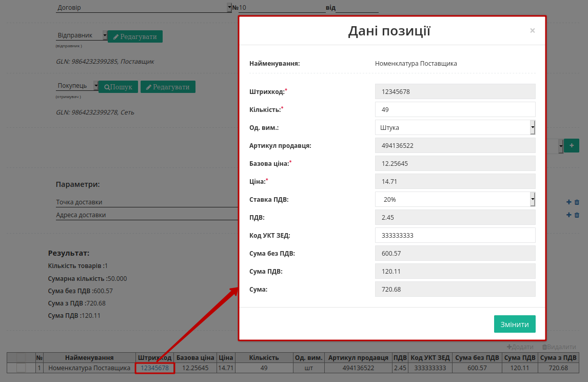Click the Код УКТ ЗЕД input field

[455, 235]
